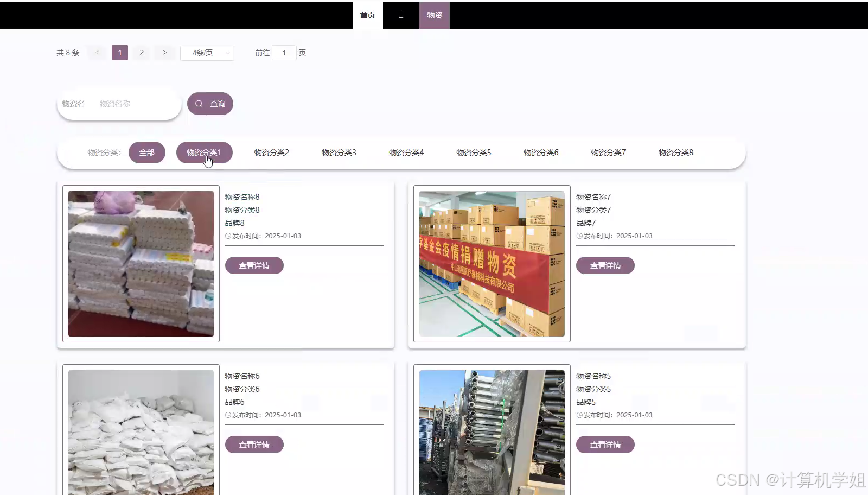
Task: Click the 共 8 条 total count text
Action: point(68,53)
